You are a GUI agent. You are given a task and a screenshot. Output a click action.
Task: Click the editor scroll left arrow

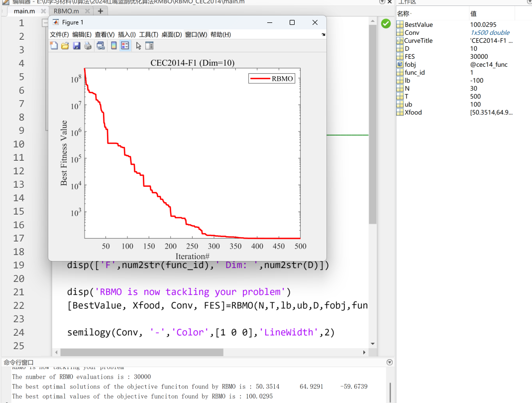(56, 352)
